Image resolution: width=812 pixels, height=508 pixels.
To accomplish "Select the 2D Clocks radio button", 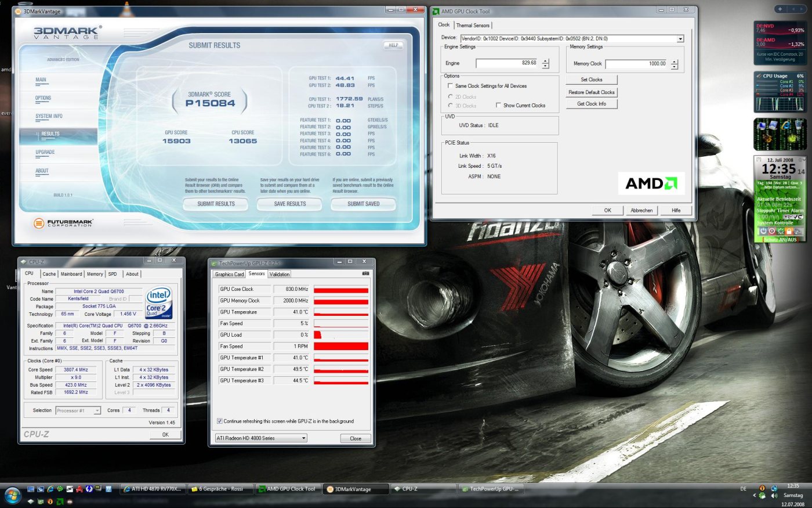I will pyautogui.click(x=451, y=97).
